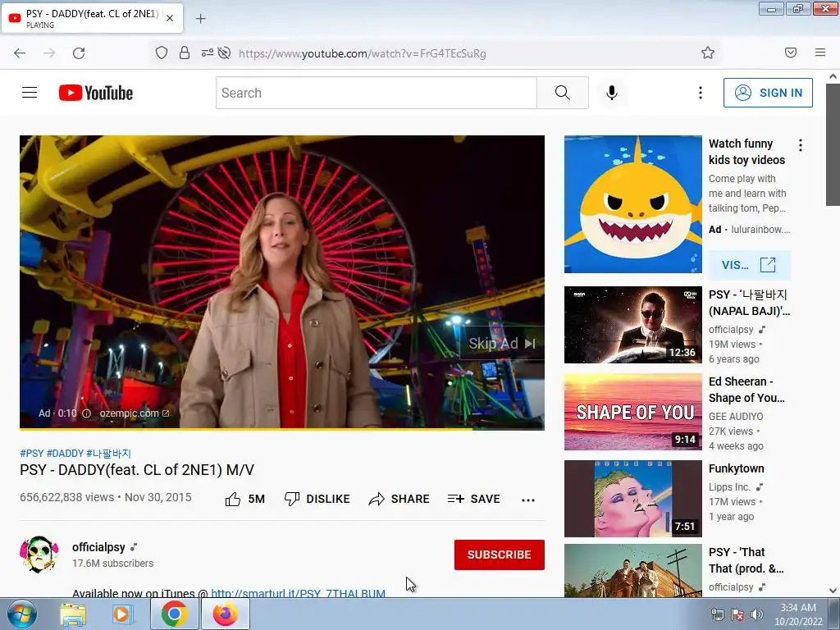840x630 pixels.
Task: Click the ad info circle icon
Action: tap(86, 413)
